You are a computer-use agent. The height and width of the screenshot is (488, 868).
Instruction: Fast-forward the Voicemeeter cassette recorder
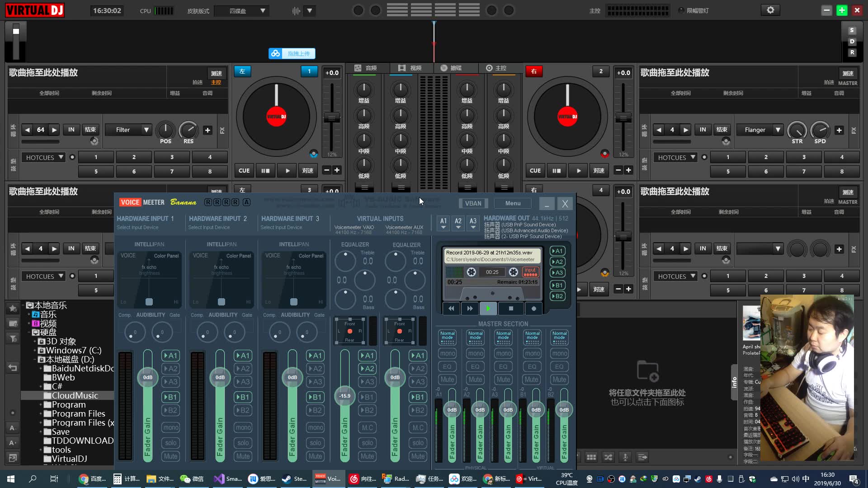(470, 309)
